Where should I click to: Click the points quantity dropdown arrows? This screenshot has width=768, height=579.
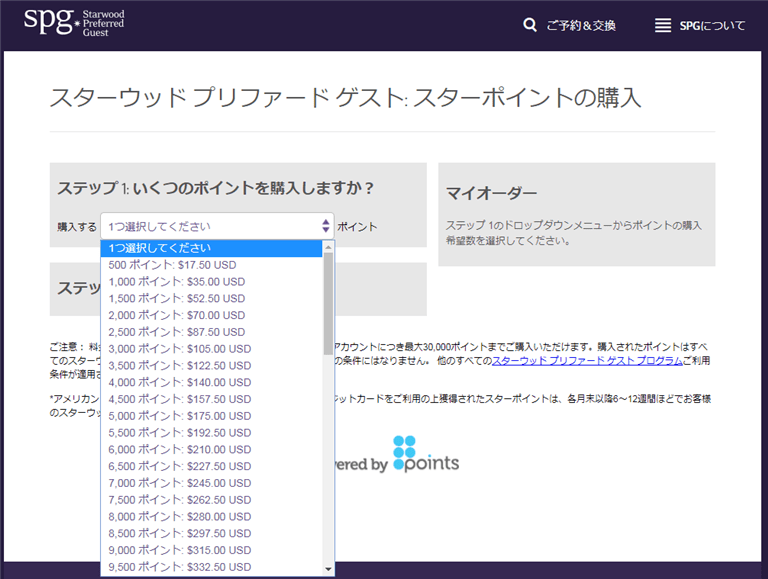pyautogui.click(x=326, y=226)
